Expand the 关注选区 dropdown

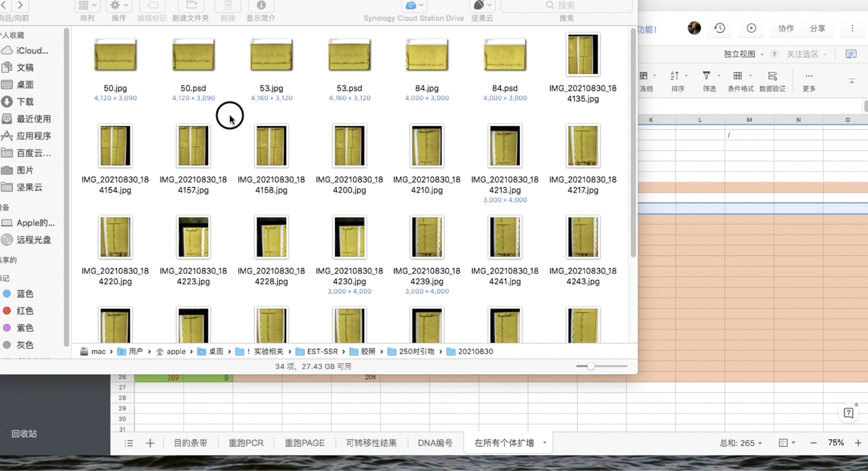(806, 54)
